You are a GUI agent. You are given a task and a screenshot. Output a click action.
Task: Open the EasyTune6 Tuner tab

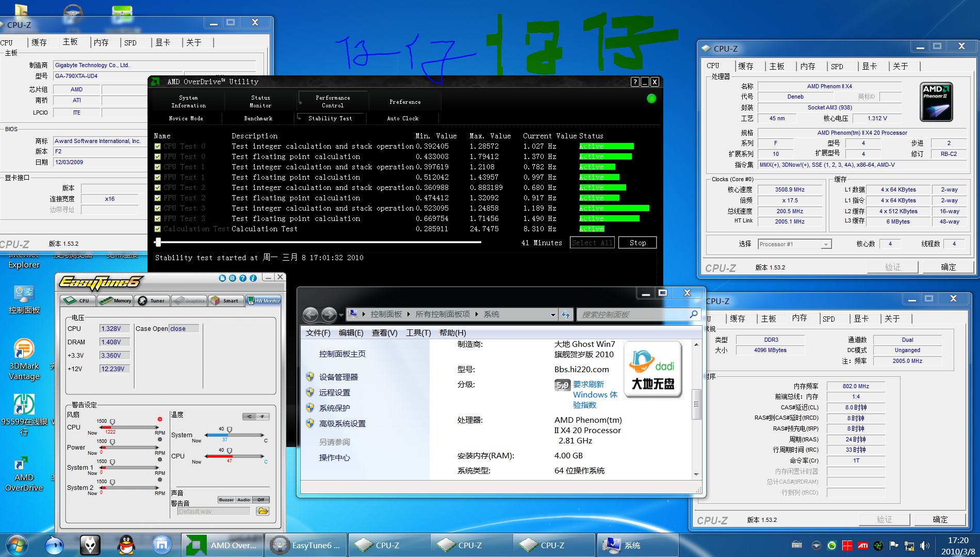tap(152, 300)
